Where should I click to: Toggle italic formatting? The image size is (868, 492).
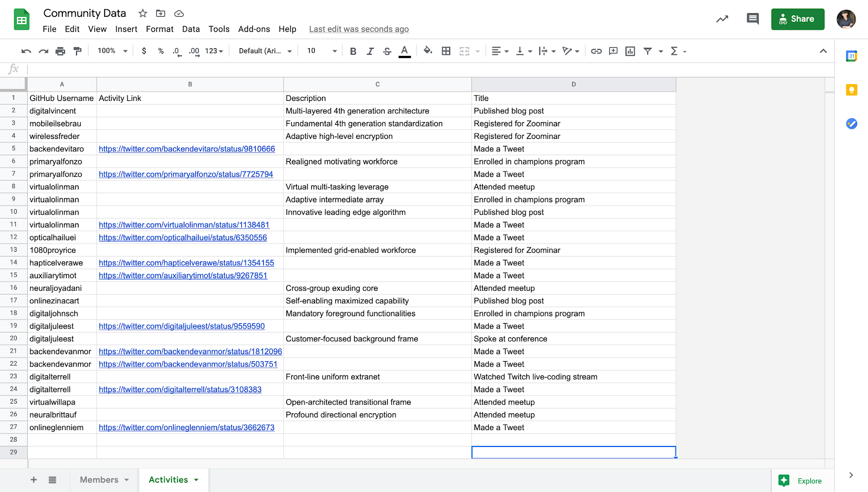tap(370, 50)
